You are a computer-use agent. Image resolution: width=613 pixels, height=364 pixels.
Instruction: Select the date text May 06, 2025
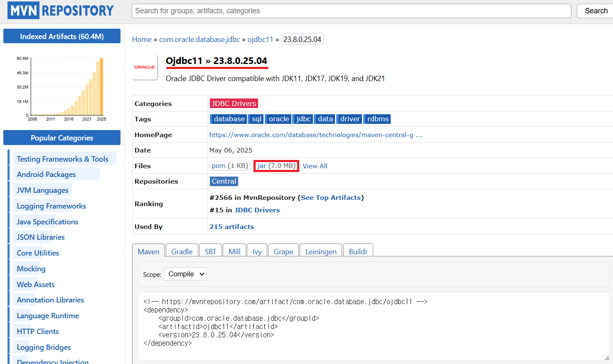(231, 150)
